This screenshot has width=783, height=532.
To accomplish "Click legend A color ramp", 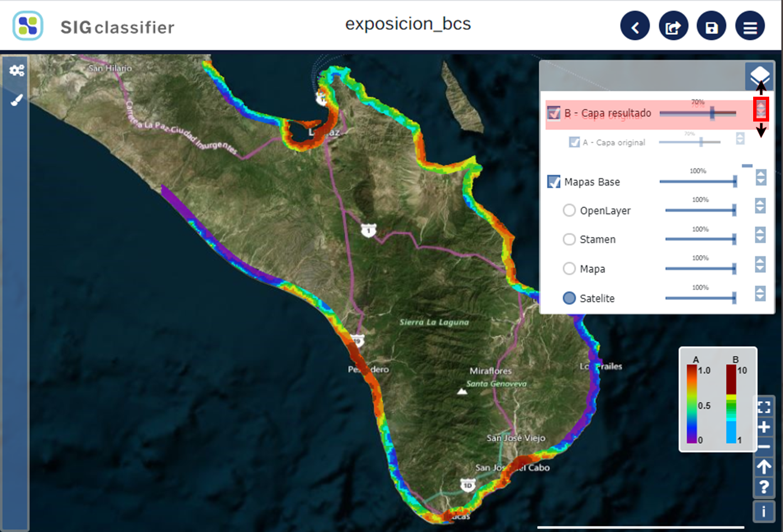I will (x=691, y=403).
